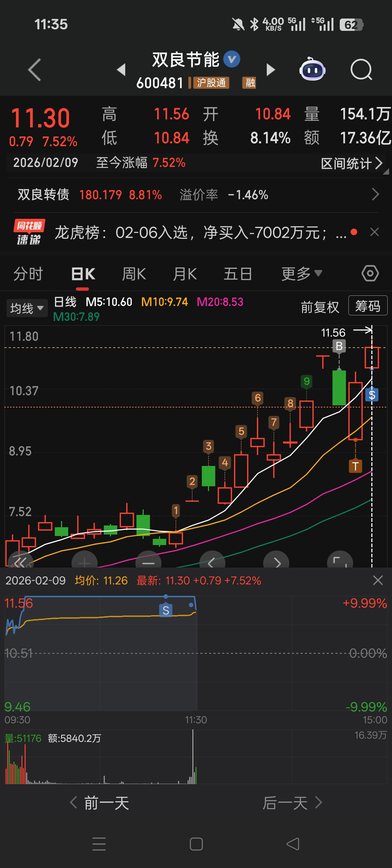392x868 pixels.
Task: Switch to previous stock with left triangle
Action: point(121,69)
